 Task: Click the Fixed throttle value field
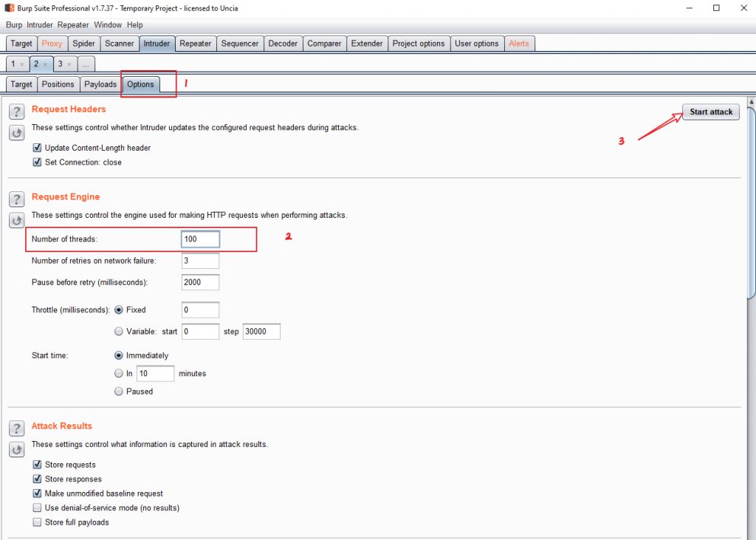(200, 310)
